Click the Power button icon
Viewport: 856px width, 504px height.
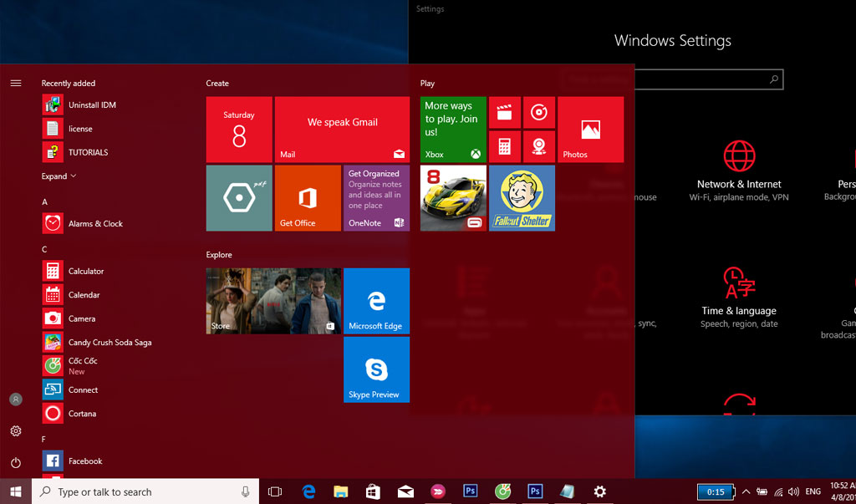[15, 462]
